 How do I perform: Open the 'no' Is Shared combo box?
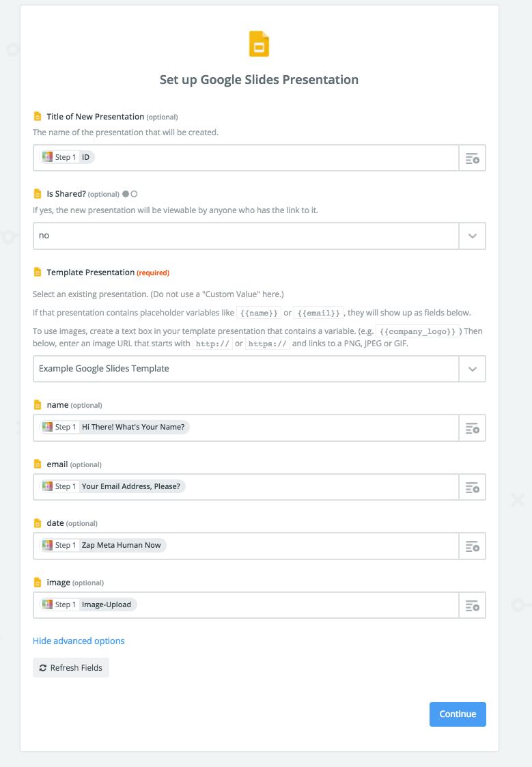pos(246,236)
